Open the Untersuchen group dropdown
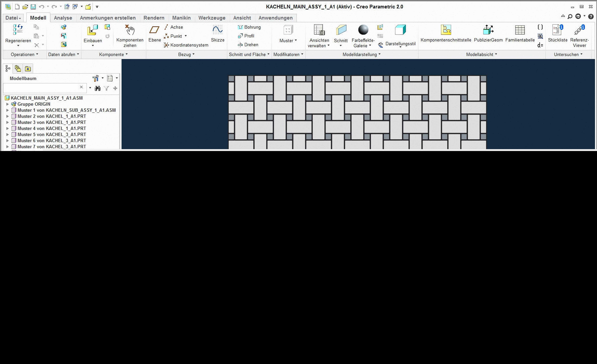 coord(568,55)
